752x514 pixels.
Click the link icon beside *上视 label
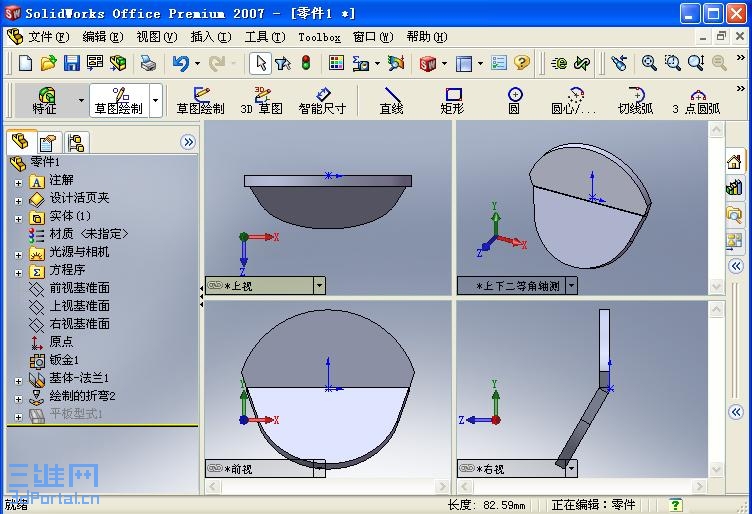coord(215,285)
